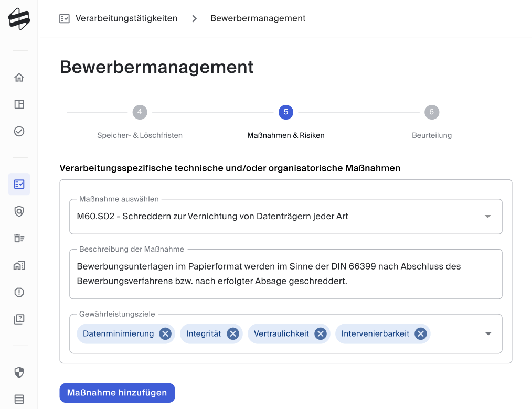Open the Maßnahme auswählen dropdown arrow
The image size is (532, 409).
[x=487, y=217]
